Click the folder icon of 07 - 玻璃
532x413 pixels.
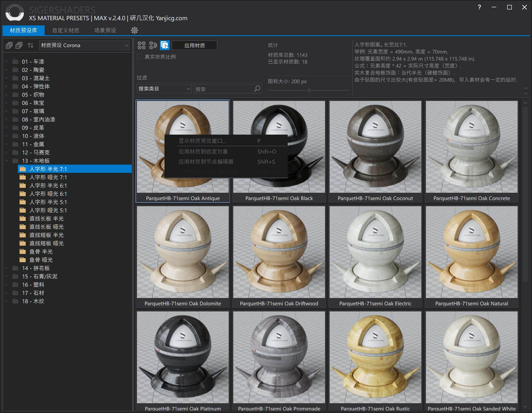click(15, 111)
